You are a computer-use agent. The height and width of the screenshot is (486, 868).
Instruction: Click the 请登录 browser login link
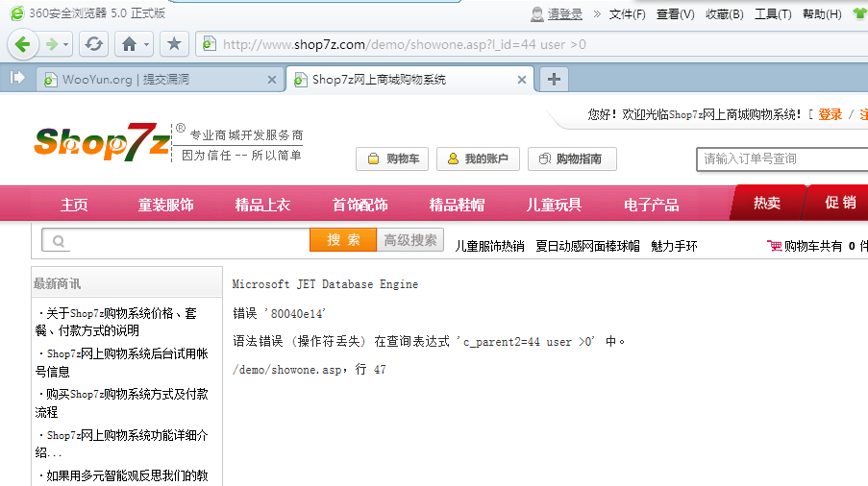(x=564, y=14)
